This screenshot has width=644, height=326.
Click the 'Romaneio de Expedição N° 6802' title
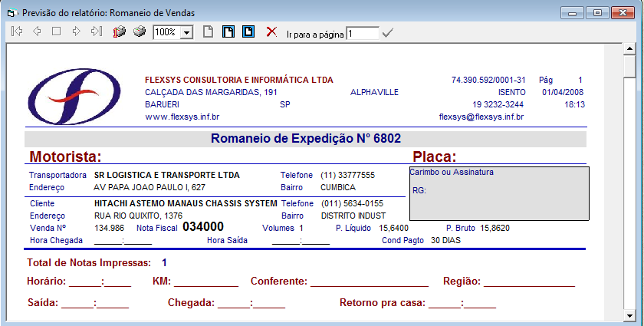[x=306, y=139]
